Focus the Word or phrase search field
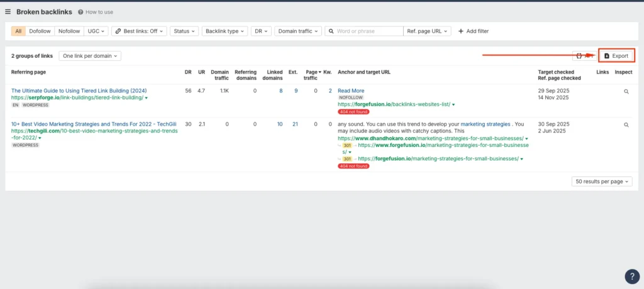This screenshot has height=289, width=644. pyautogui.click(x=369, y=31)
